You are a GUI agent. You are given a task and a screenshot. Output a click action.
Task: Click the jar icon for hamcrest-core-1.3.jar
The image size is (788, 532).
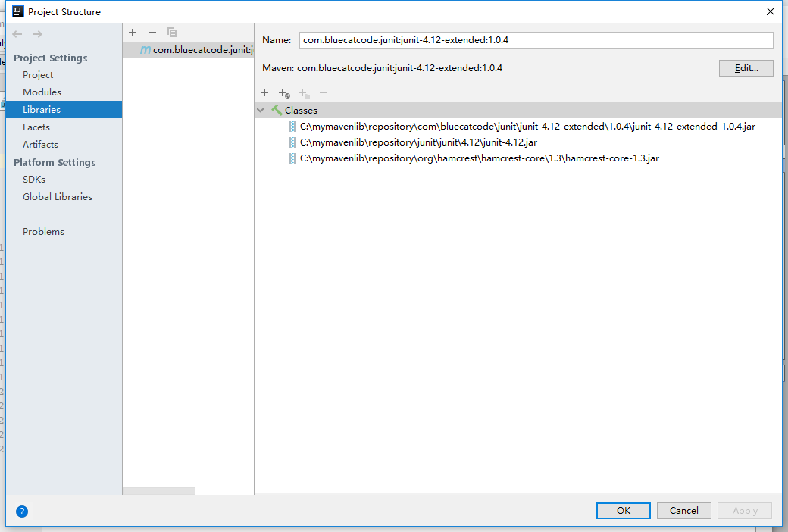pyautogui.click(x=292, y=158)
